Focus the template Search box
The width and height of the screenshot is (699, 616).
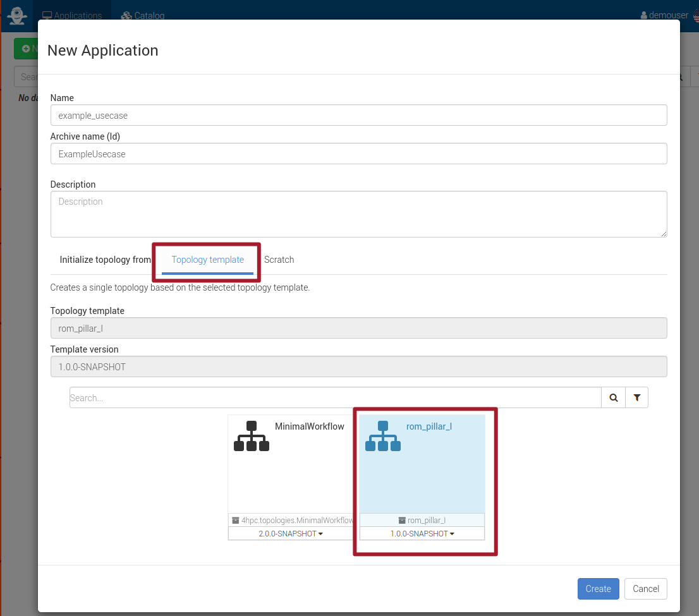point(335,397)
